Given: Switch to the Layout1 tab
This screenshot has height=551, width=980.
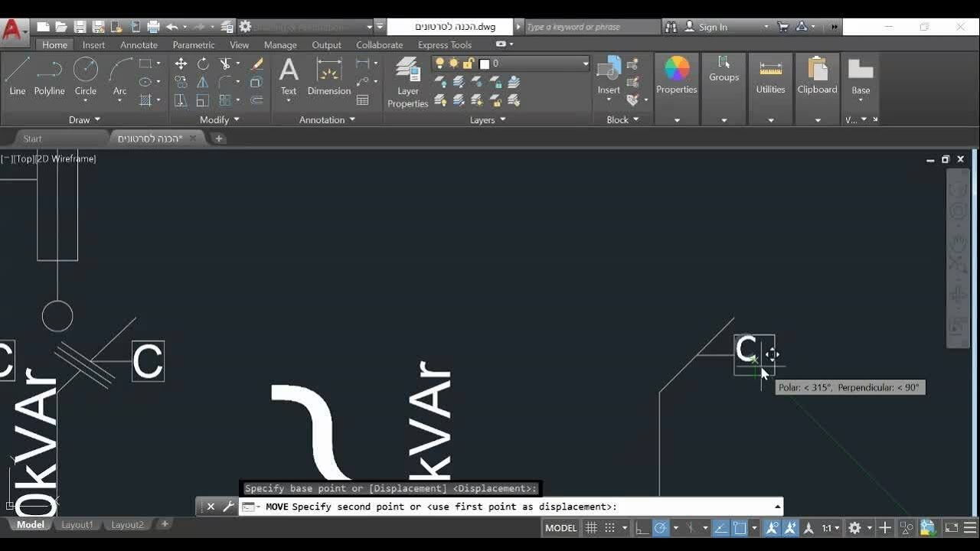Looking at the screenshot, I should [x=77, y=525].
